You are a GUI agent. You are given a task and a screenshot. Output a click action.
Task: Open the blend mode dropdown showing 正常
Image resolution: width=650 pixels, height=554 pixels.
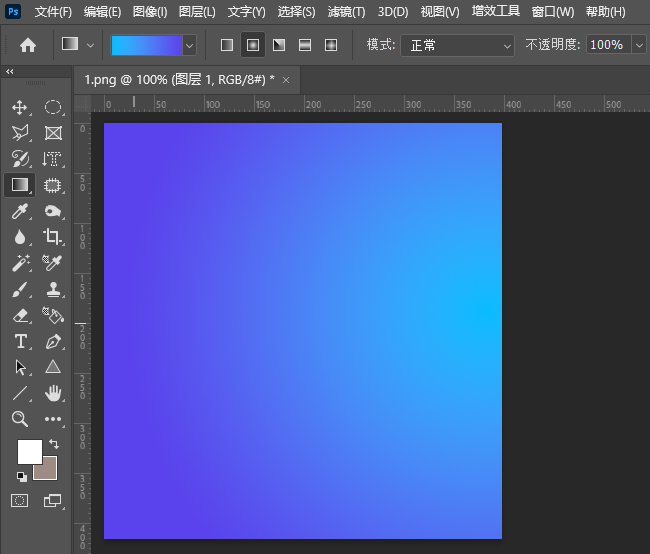pos(457,45)
